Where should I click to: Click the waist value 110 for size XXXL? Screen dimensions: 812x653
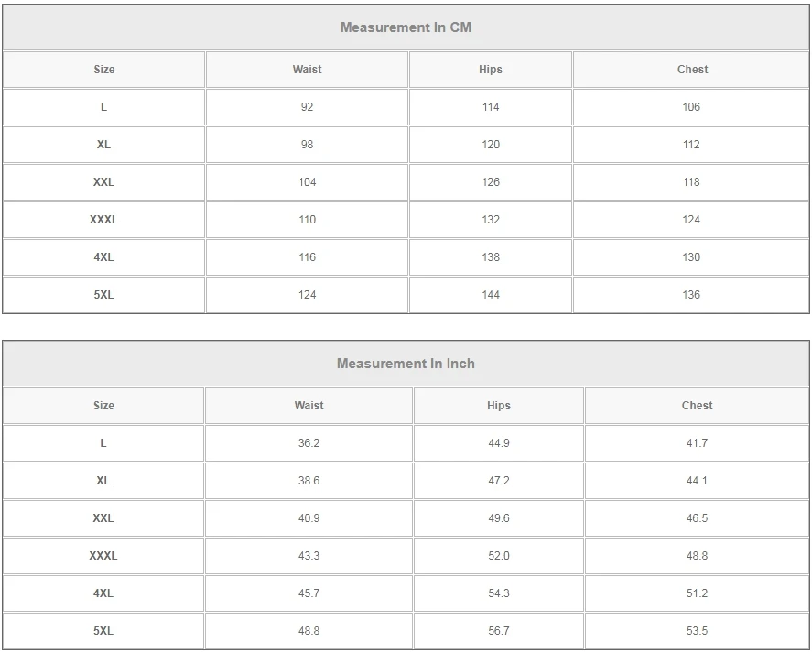307,220
